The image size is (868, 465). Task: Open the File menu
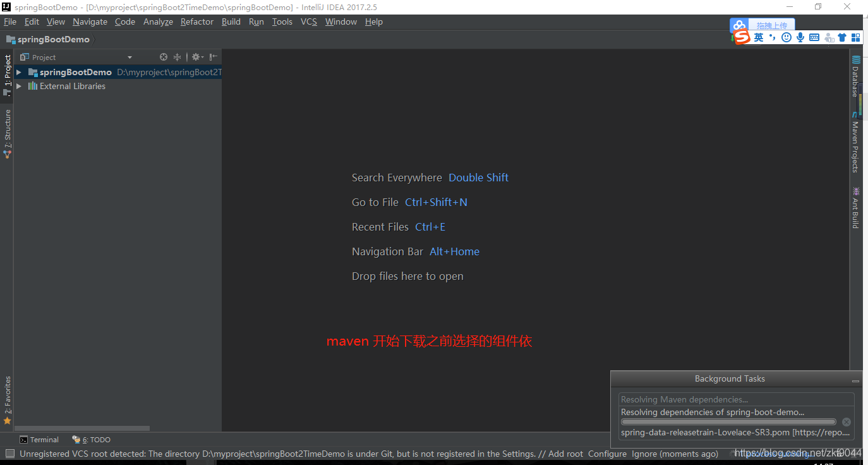10,21
